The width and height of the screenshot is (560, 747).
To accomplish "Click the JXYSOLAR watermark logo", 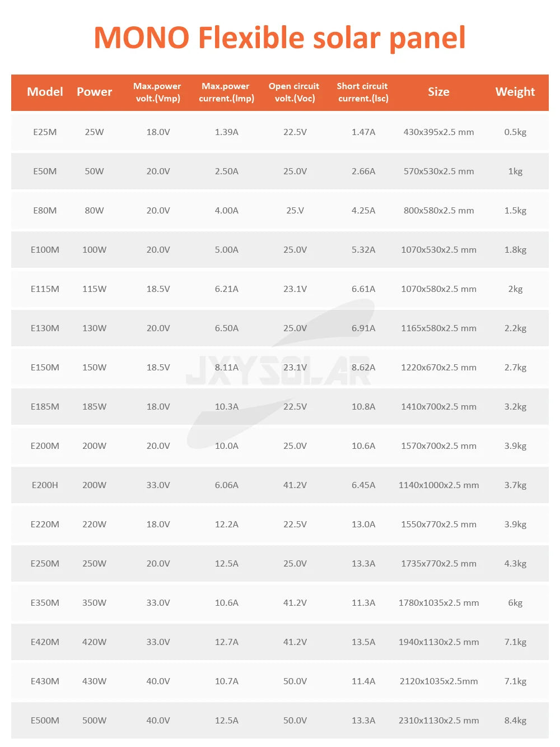I will [x=278, y=370].
